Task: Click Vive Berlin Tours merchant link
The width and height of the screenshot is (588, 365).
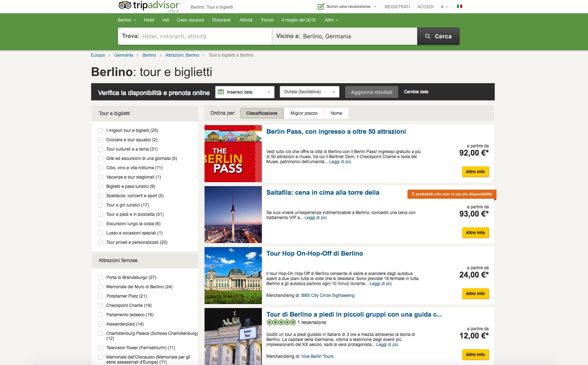Action: tap(317, 356)
